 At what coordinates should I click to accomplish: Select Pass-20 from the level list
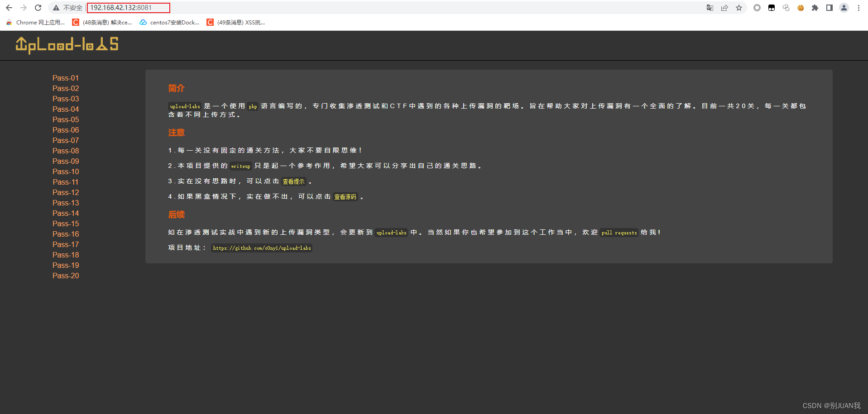tap(65, 276)
